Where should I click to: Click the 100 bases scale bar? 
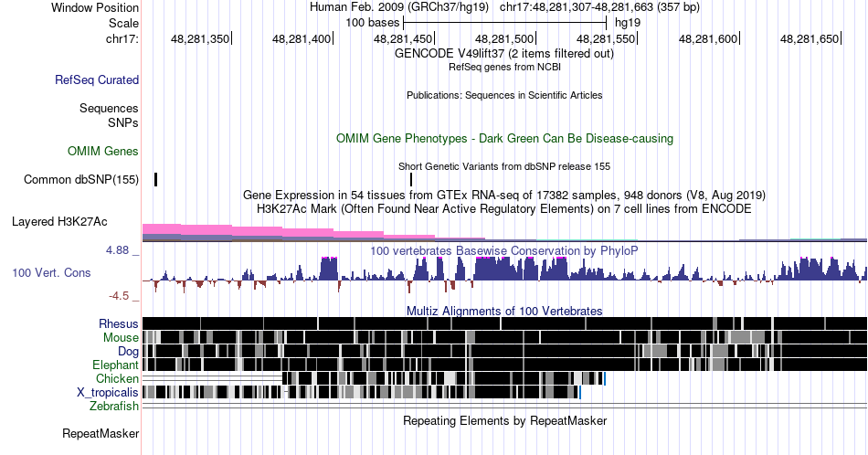505,23
